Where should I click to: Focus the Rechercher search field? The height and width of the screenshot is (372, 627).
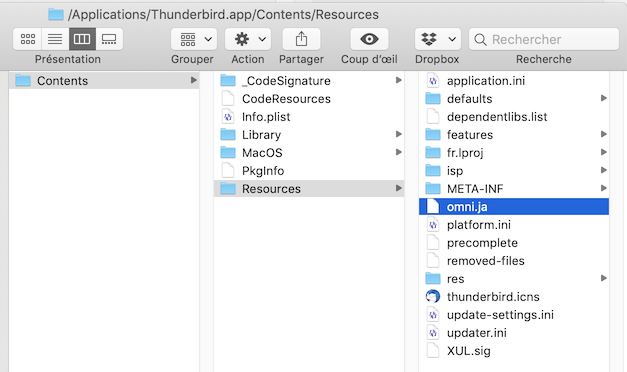[x=544, y=39]
